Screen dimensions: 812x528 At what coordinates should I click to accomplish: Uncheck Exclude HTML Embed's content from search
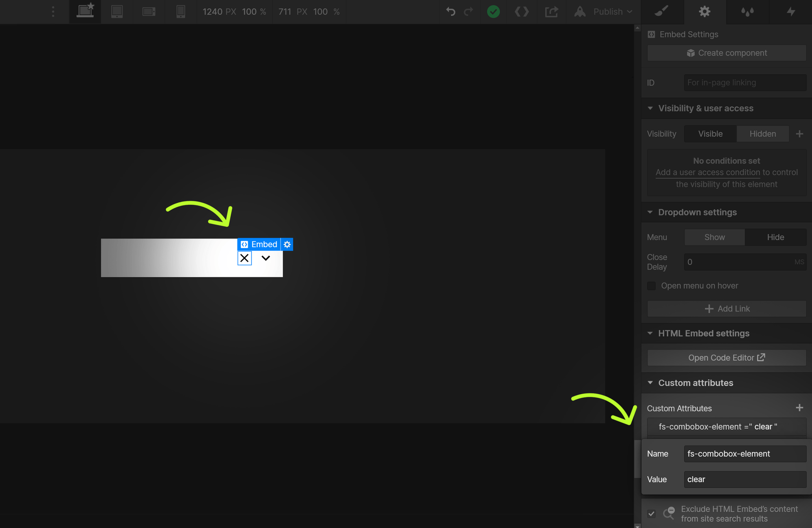tap(652, 513)
